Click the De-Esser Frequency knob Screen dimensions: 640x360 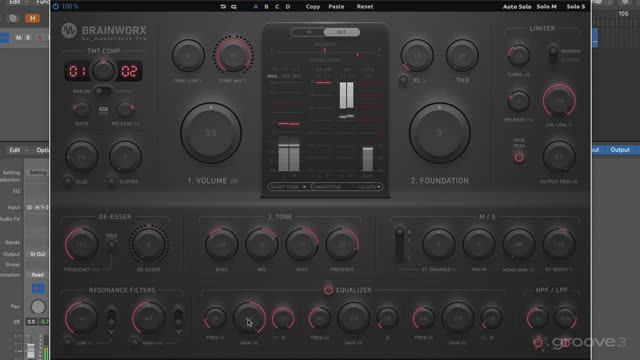pos(81,244)
